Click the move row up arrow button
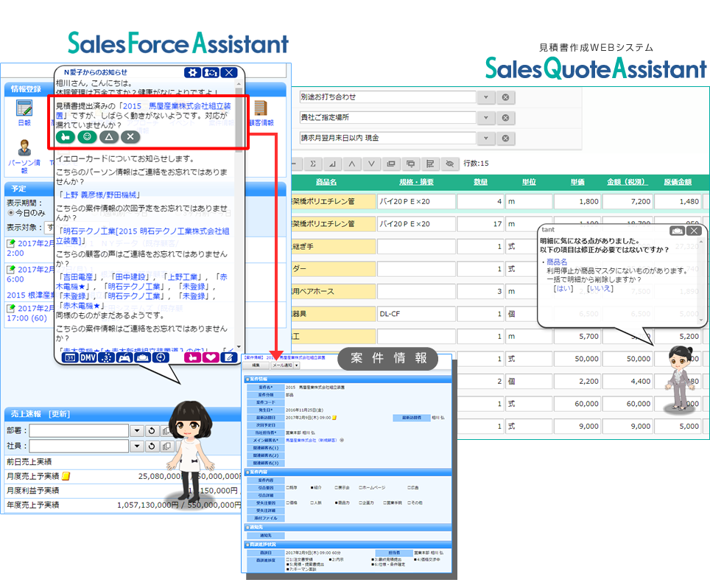This screenshot has height=588, width=710. pos(352,164)
